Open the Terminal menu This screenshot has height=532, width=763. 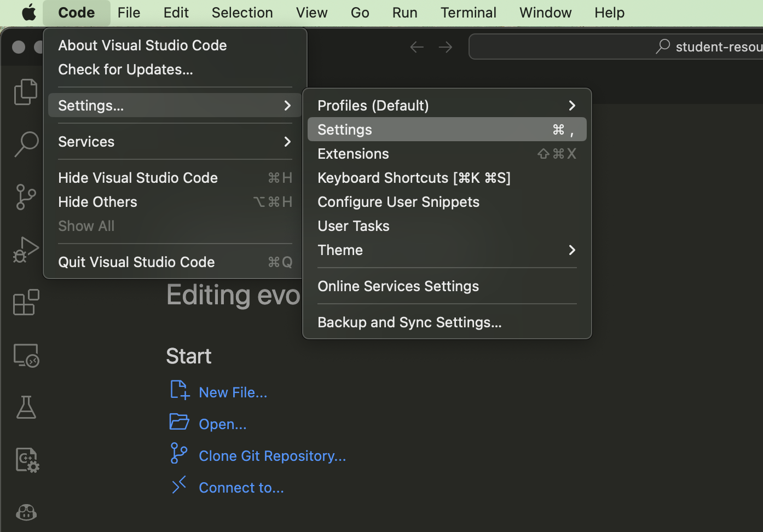pos(468,12)
